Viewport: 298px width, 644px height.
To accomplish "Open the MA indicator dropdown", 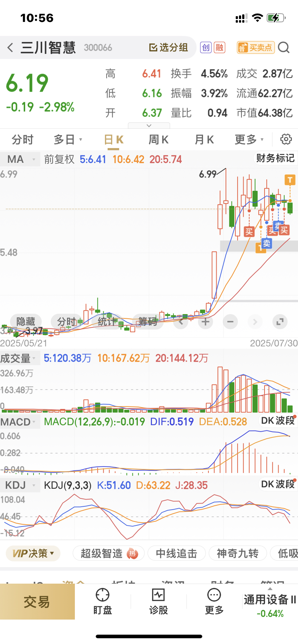I will click(20, 159).
